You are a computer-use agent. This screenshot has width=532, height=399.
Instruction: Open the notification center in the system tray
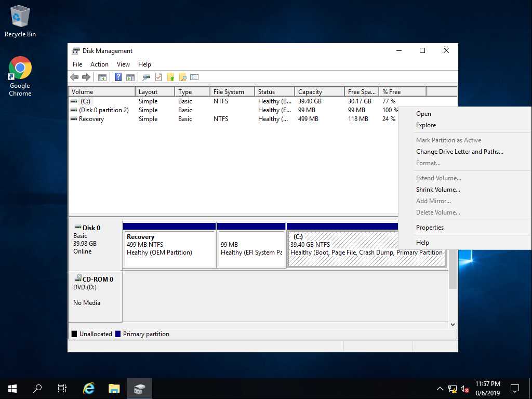(514, 388)
